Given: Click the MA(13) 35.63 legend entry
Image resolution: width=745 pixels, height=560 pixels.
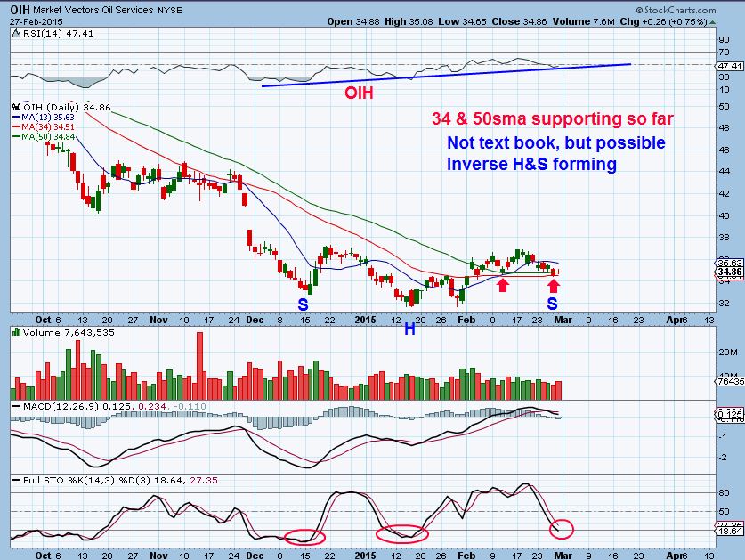Looking at the screenshot, I should [44, 117].
